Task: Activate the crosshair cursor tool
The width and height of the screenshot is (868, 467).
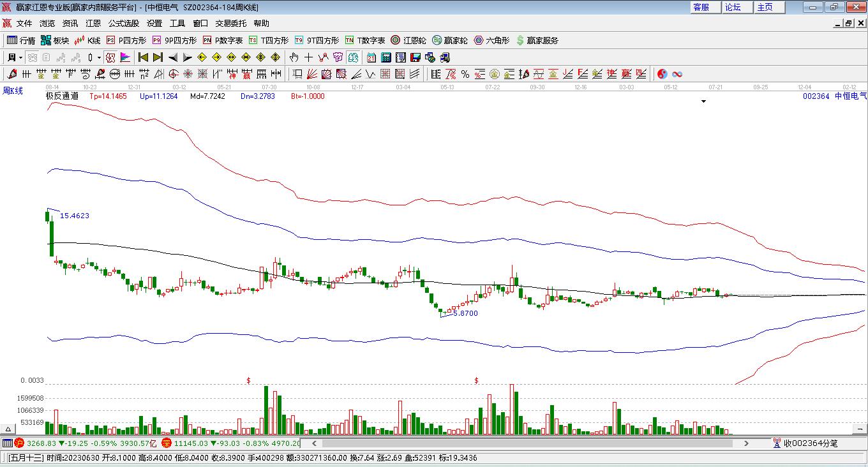Action: pyautogui.click(x=308, y=57)
